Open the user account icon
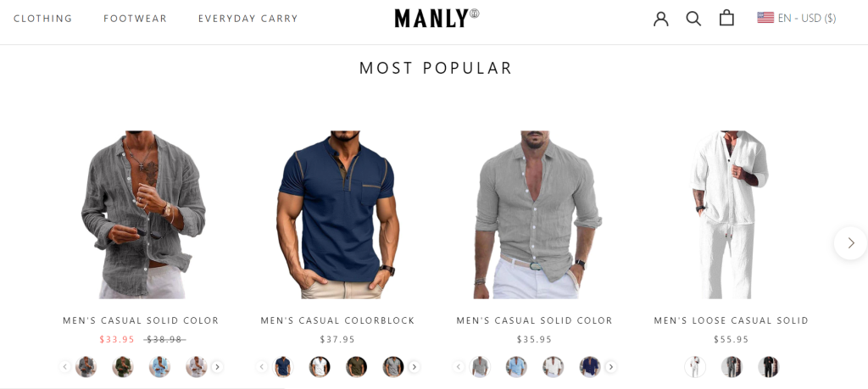868x389 pixels. pos(661,19)
